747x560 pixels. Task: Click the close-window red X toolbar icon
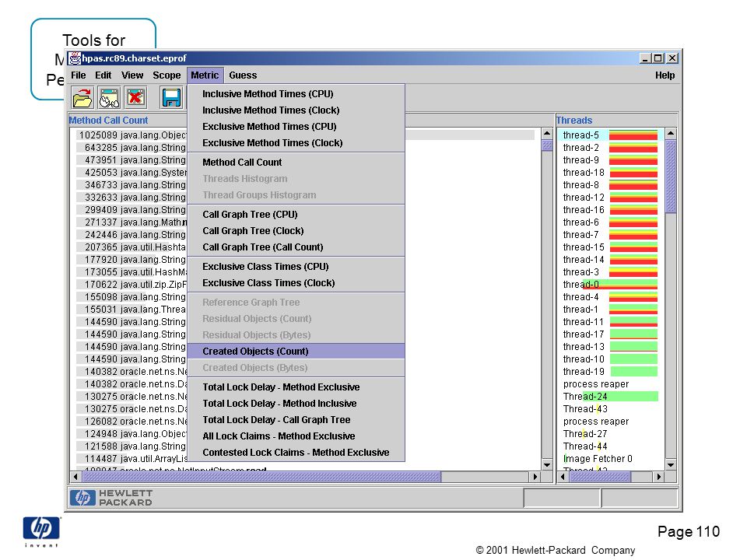coord(135,98)
